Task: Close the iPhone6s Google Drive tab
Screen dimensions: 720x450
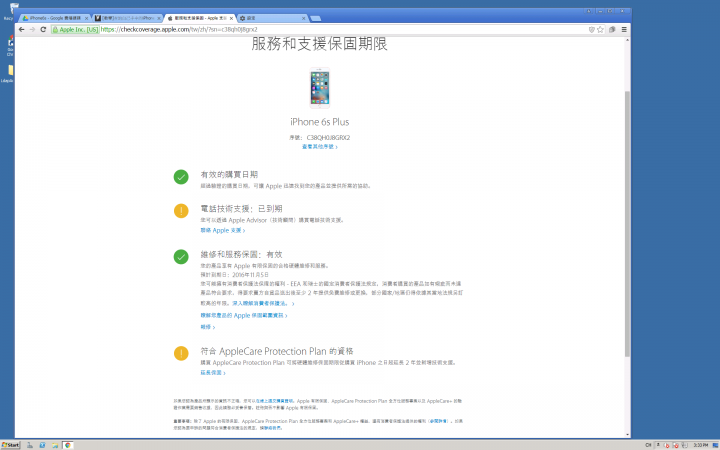Action: [86, 18]
